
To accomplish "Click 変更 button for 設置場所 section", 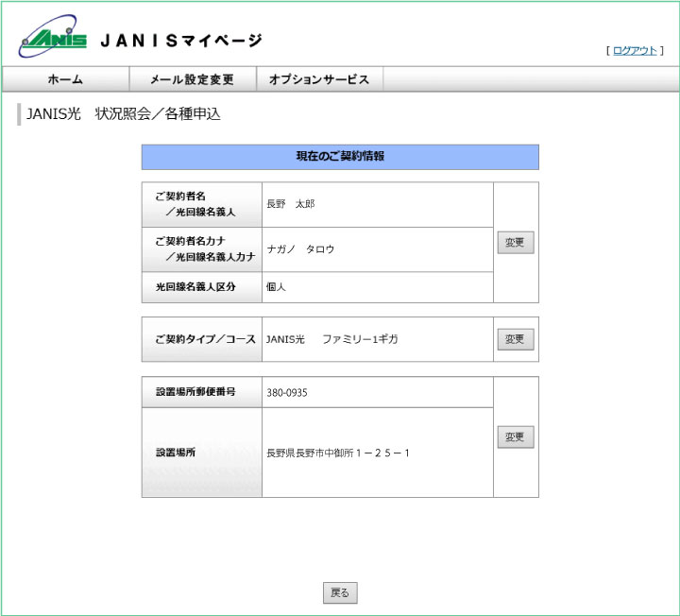I will tap(516, 436).
